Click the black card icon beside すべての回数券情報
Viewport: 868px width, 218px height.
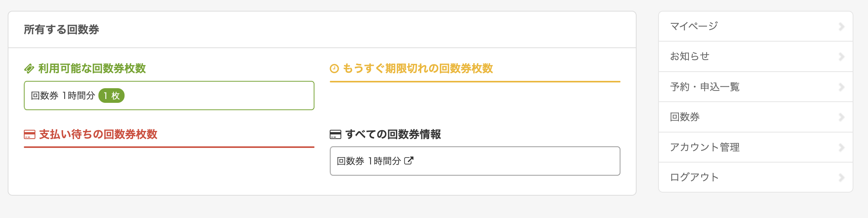(x=336, y=135)
